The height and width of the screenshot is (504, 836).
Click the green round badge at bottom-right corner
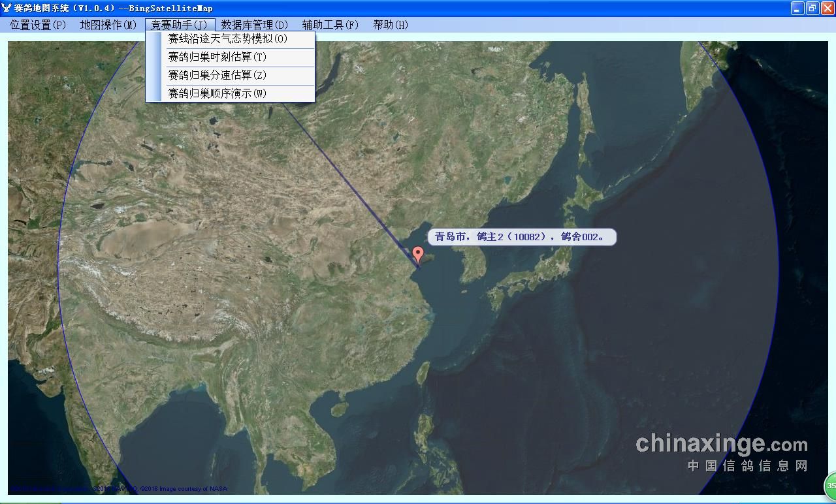coord(831,486)
